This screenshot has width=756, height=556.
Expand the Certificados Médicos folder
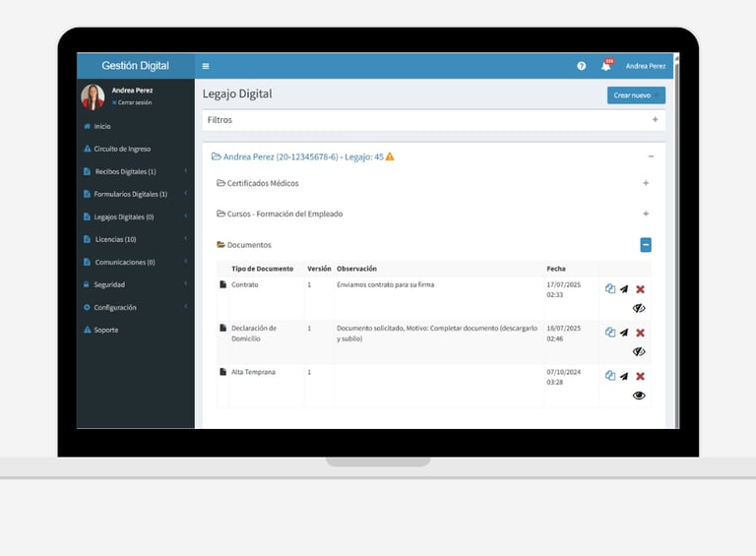[646, 183]
